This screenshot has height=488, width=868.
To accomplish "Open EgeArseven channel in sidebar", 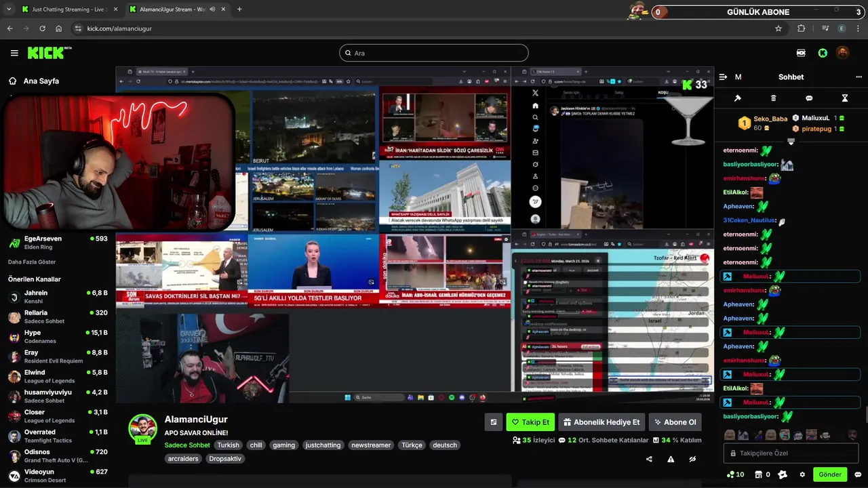I will point(58,243).
